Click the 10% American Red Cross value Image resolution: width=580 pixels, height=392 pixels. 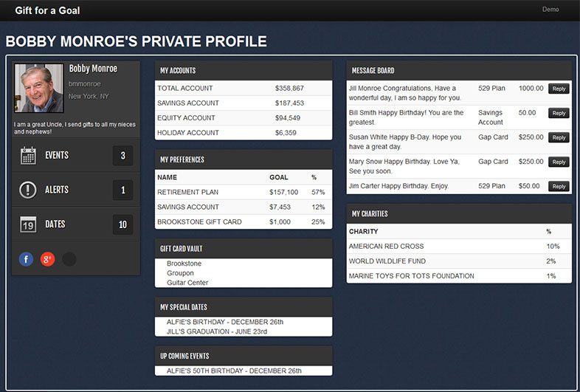[x=553, y=246]
